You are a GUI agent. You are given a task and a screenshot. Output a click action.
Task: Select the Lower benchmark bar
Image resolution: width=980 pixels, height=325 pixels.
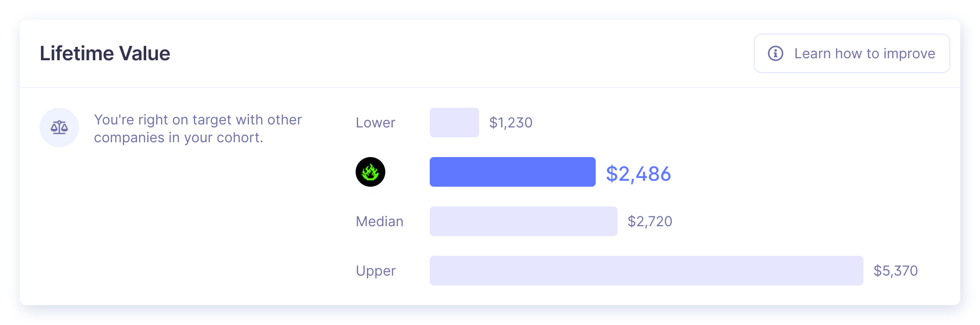click(454, 122)
